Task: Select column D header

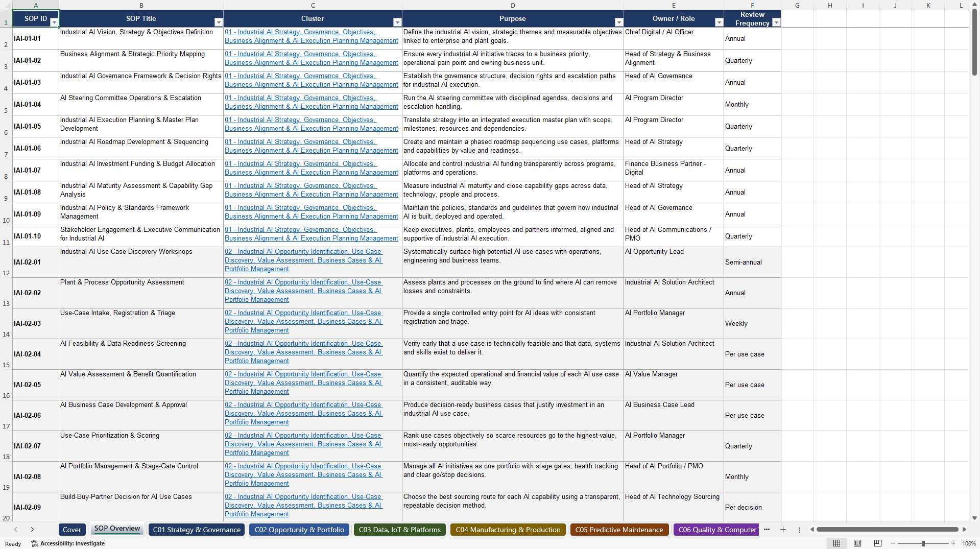Action: pyautogui.click(x=513, y=5)
